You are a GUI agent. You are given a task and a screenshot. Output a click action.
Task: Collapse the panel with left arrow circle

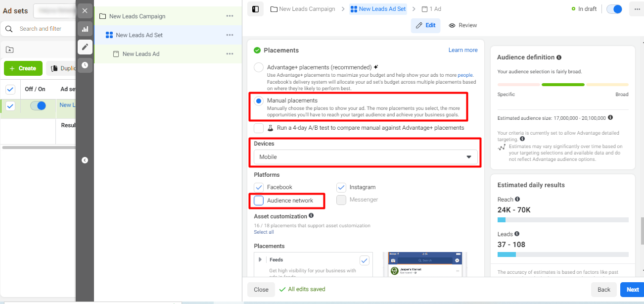85,160
